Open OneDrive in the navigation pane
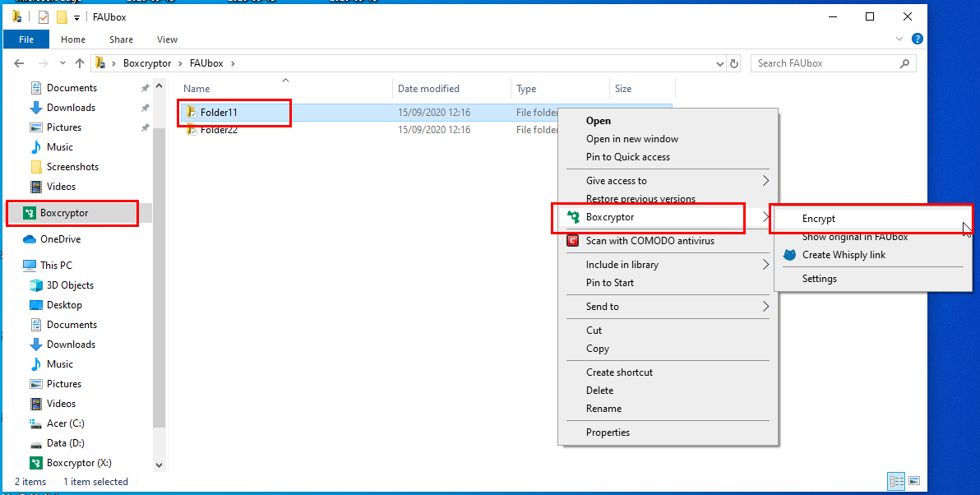 (x=60, y=239)
